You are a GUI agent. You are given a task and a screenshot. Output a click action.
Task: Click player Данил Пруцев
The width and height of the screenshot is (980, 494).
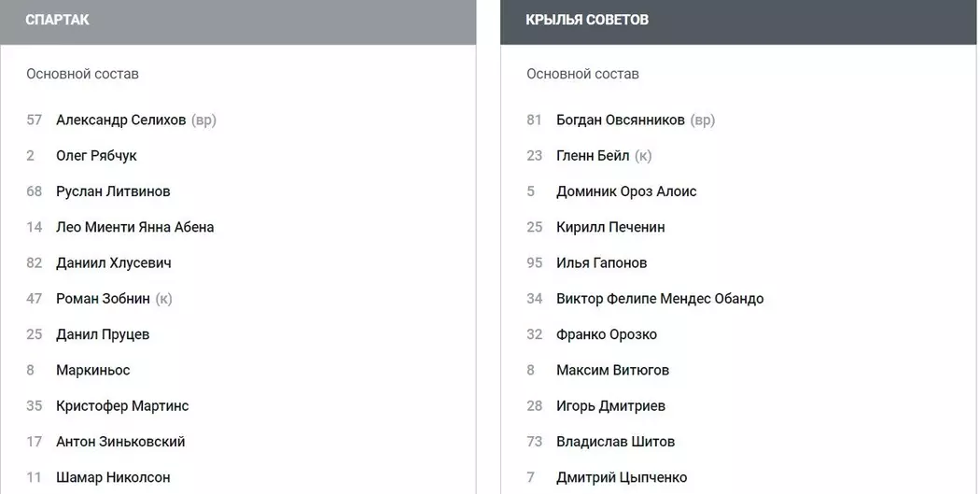[103, 334]
